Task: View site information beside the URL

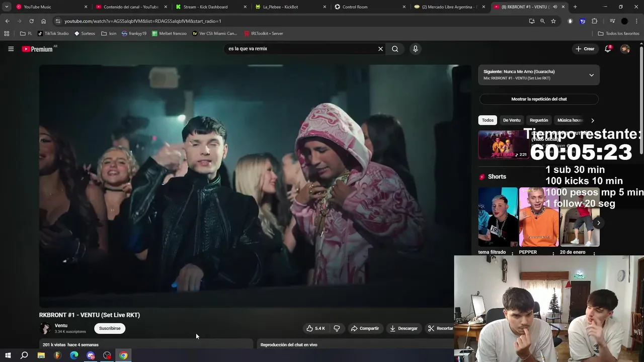Action: click(x=58, y=21)
